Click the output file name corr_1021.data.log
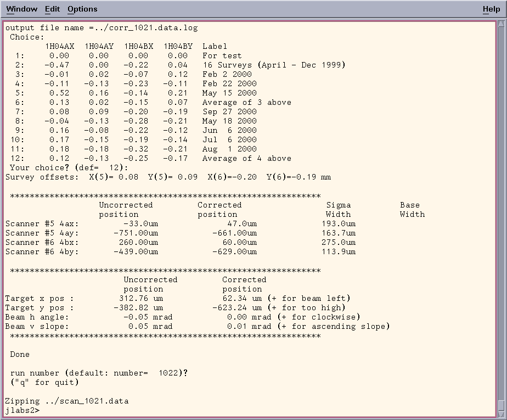The image size is (507, 420). point(153,28)
